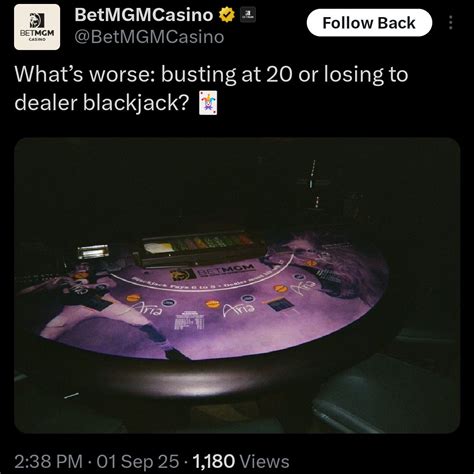Viewport: 474px width, 474px height.
Task: Open the BetMGM Casino profile avatar
Action: [x=37, y=27]
